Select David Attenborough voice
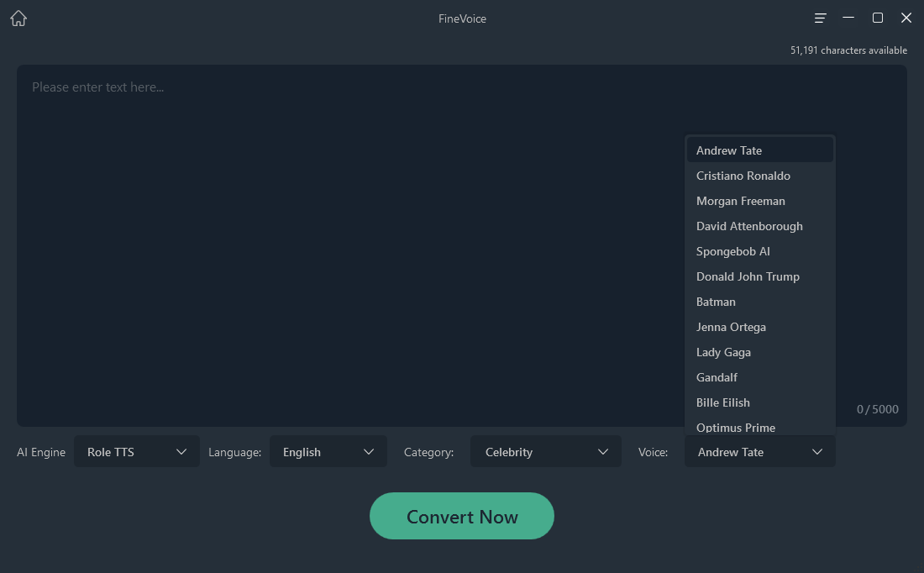This screenshot has width=924, height=573. pos(759,226)
